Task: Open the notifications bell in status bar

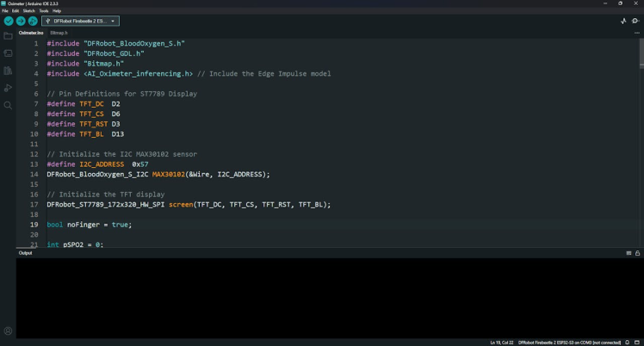Action: click(628, 343)
